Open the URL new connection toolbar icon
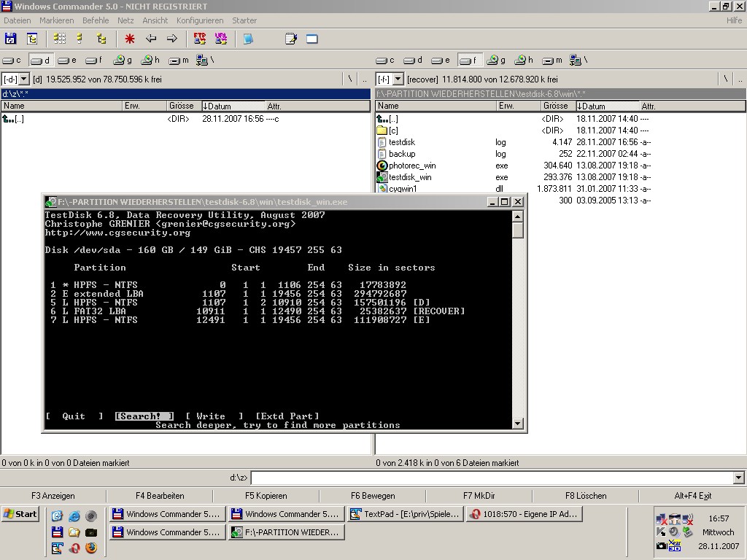Viewport: 747px width, 560px height. tap(220, 39)
